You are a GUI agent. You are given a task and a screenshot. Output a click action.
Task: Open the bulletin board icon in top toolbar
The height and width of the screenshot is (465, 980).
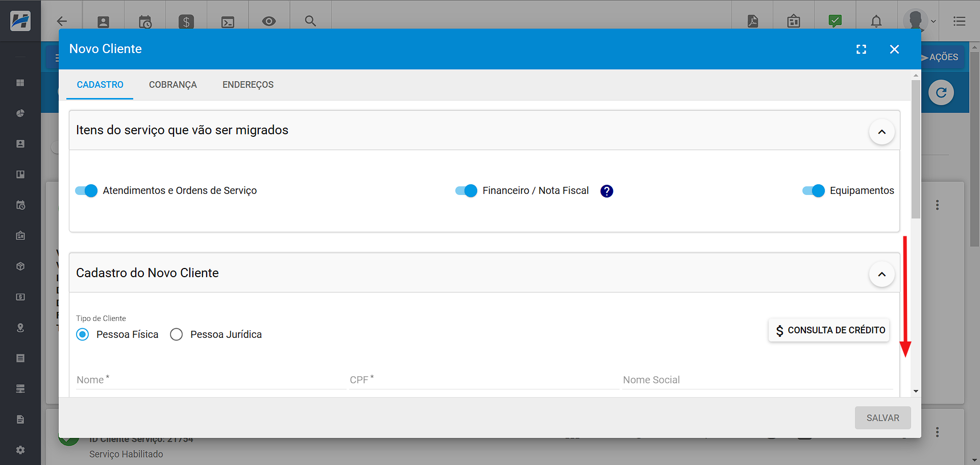(794, 21)
